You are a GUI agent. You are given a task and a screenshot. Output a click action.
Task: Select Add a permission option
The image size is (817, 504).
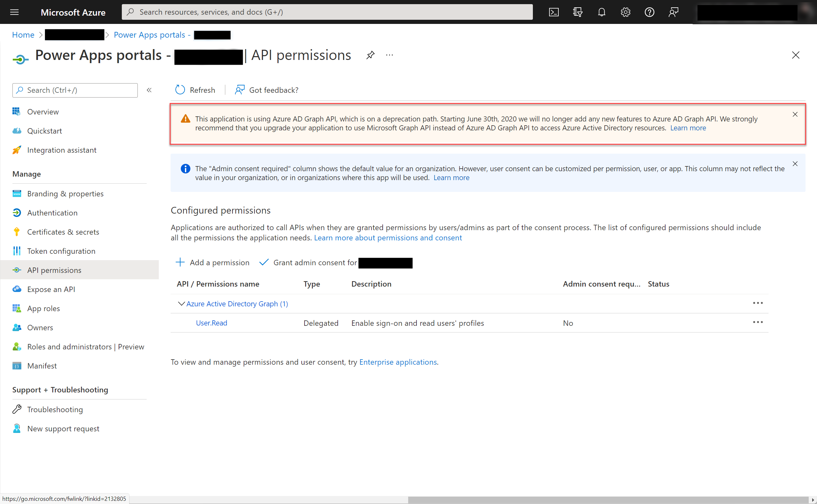tap(213, 262)
